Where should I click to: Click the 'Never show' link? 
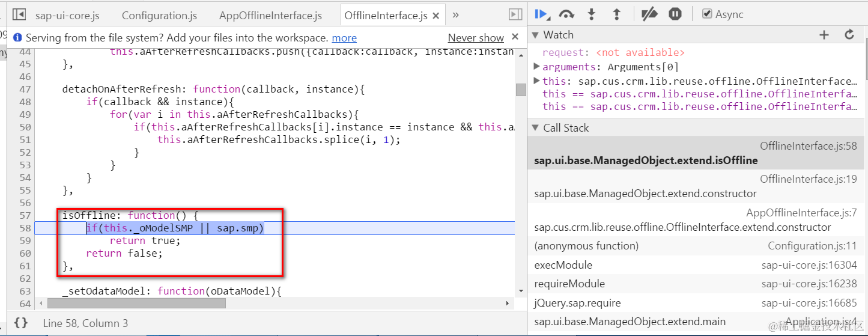(476, 38)
